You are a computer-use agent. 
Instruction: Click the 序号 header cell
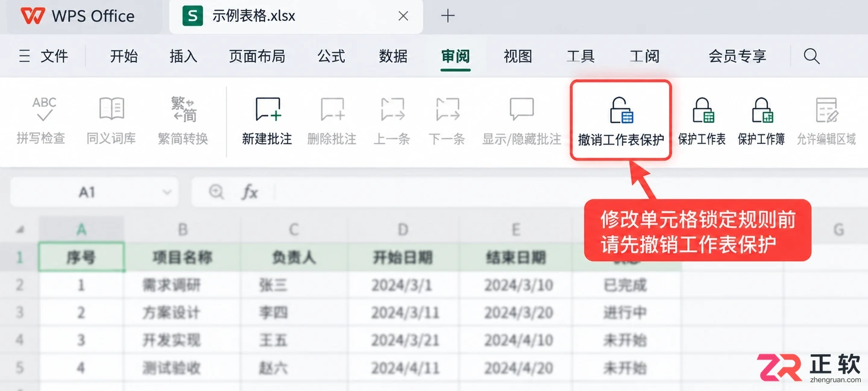tap(81, 257)
